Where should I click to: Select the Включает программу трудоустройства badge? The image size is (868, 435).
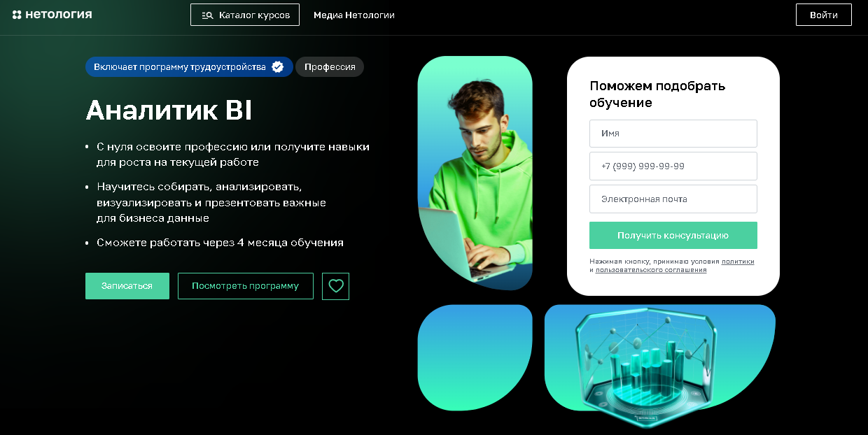click(189, 67)
